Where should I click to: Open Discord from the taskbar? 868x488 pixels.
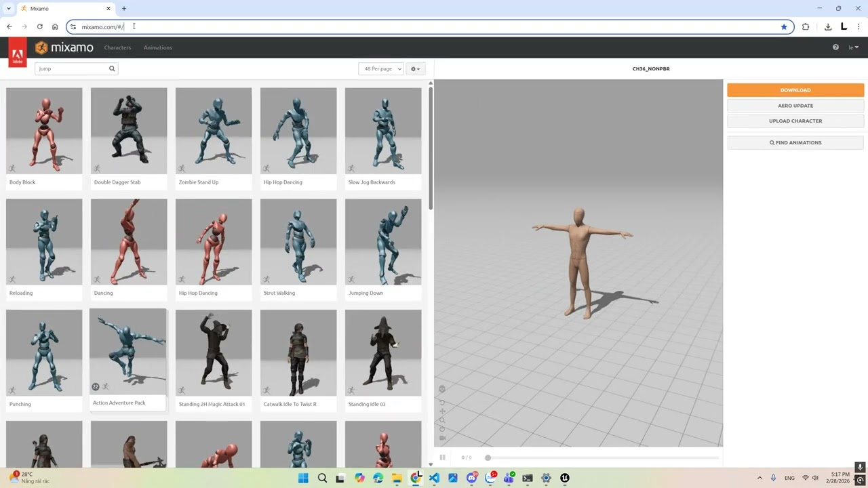tap(471, 478)
